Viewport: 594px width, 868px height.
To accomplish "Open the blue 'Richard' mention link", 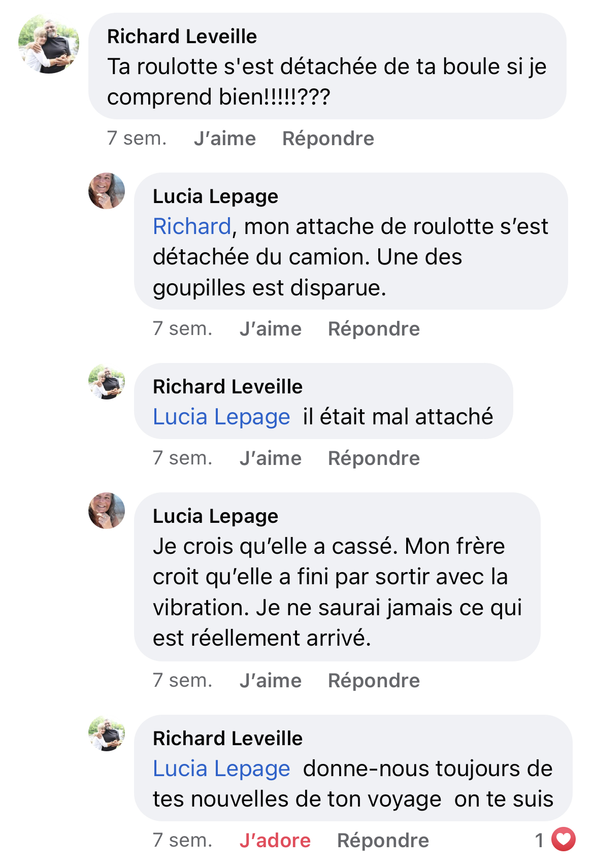I will tap(192, 226).
